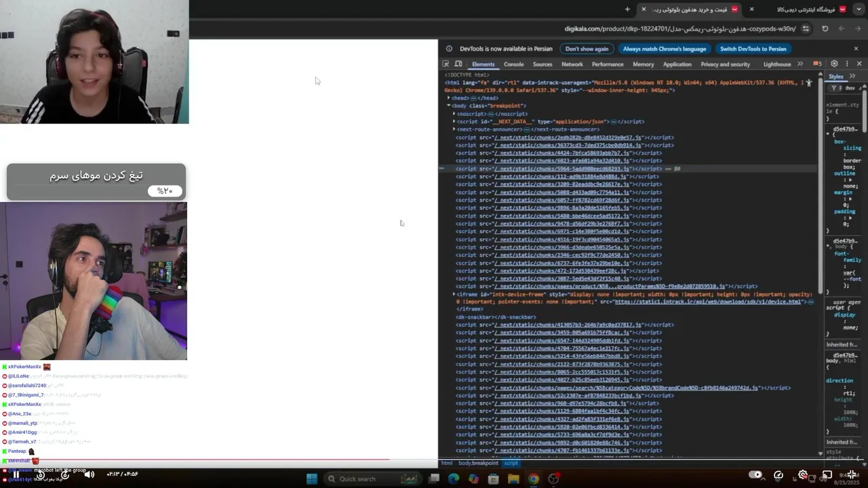
Task: Toggle the device toolbar icon
Action: tap(458, 64)
